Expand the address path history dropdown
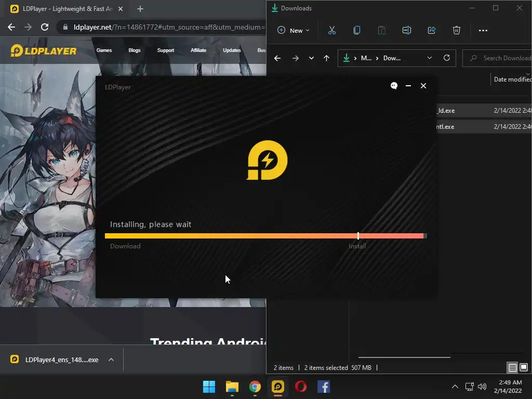Viewport: 532px width, 399px height. tap(430, 58)
